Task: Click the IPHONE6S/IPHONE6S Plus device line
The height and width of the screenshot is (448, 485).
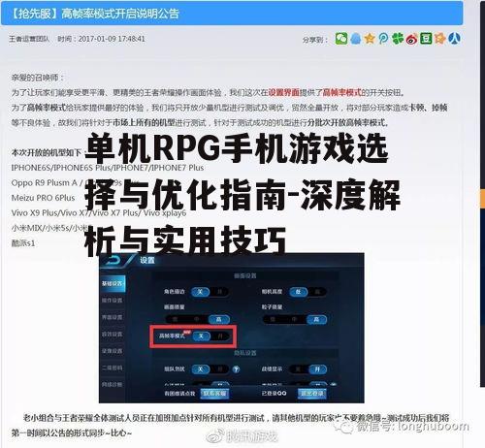Action: 108,168
